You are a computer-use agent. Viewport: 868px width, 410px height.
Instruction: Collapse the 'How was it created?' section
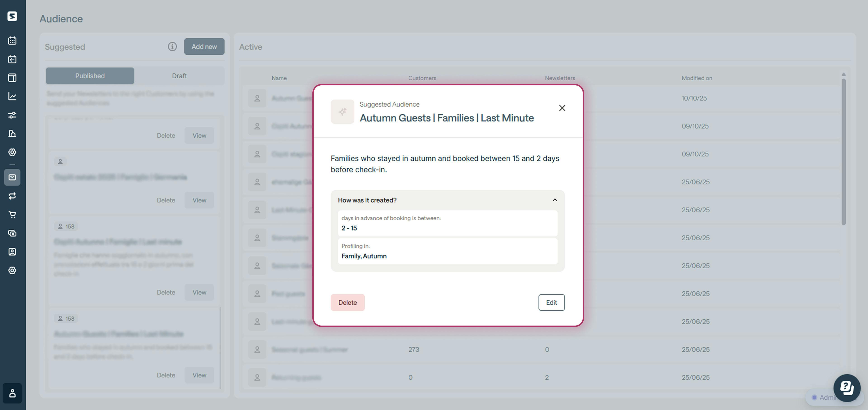555,200
